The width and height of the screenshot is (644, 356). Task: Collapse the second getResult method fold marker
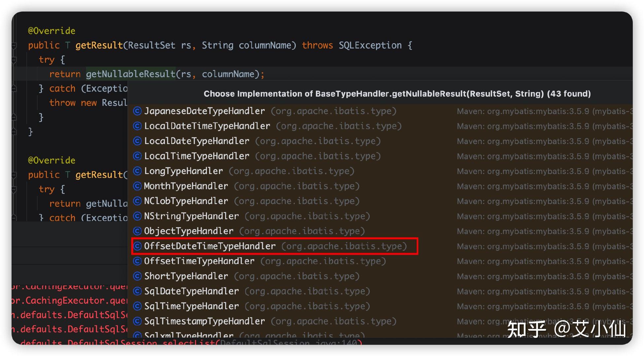tap(14, 175)
